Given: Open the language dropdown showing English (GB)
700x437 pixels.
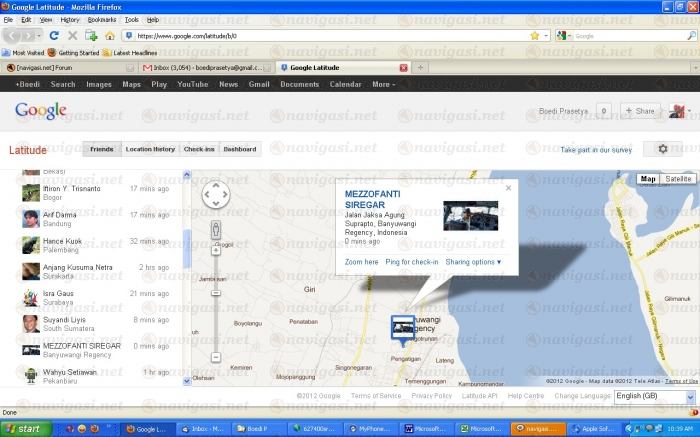Looking at the screenshot, I should 651,397.
